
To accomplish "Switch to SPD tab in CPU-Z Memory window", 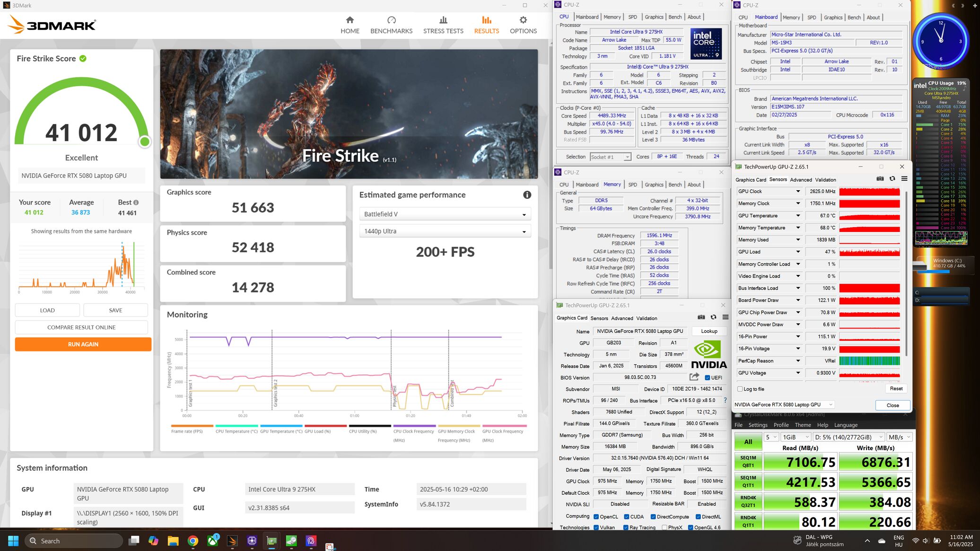I will (632, 185).
